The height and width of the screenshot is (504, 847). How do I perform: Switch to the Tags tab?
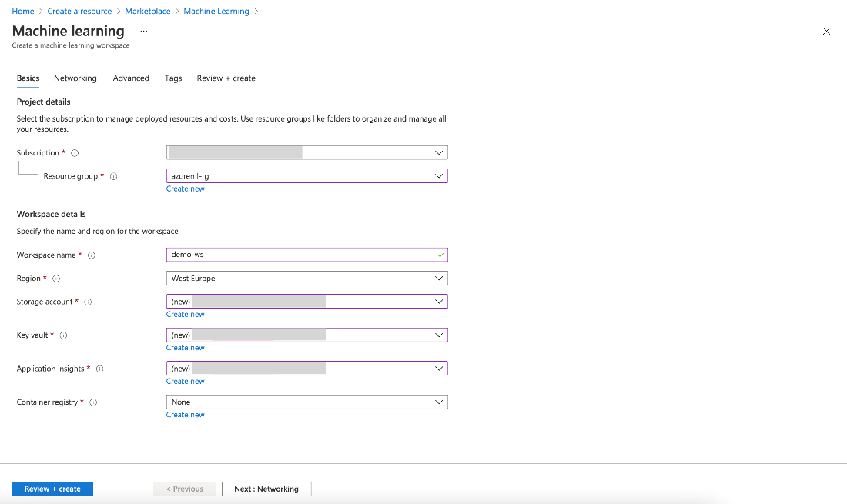(172, 78)
